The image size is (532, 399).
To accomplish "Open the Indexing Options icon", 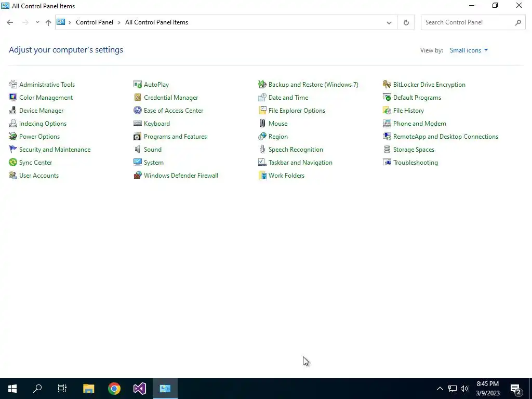I will 13,124.
